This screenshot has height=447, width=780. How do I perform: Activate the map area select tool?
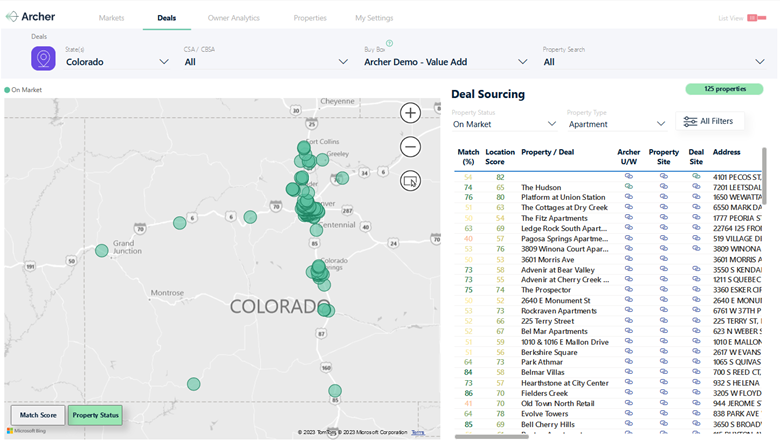pyautogui.click(x=410, y=181)
